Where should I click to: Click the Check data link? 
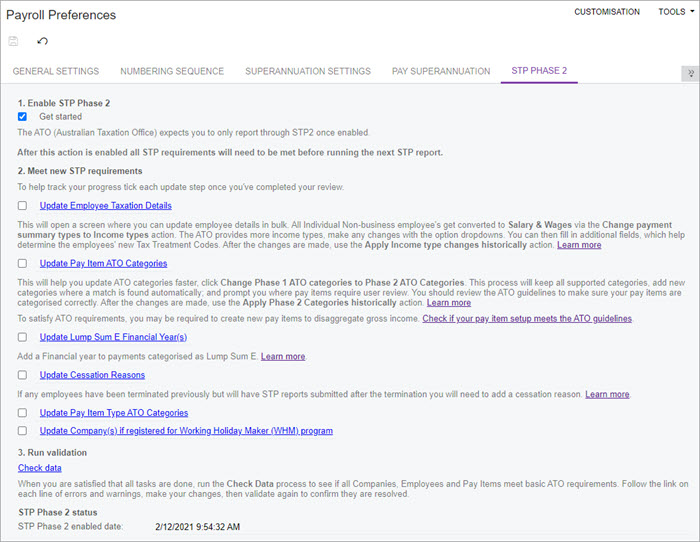click(40, 468)
